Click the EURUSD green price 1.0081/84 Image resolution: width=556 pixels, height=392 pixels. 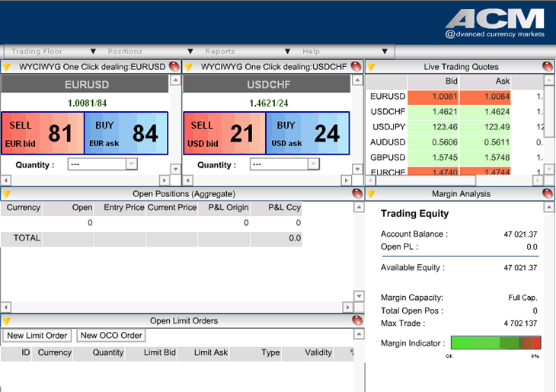[x=87, y=104]
